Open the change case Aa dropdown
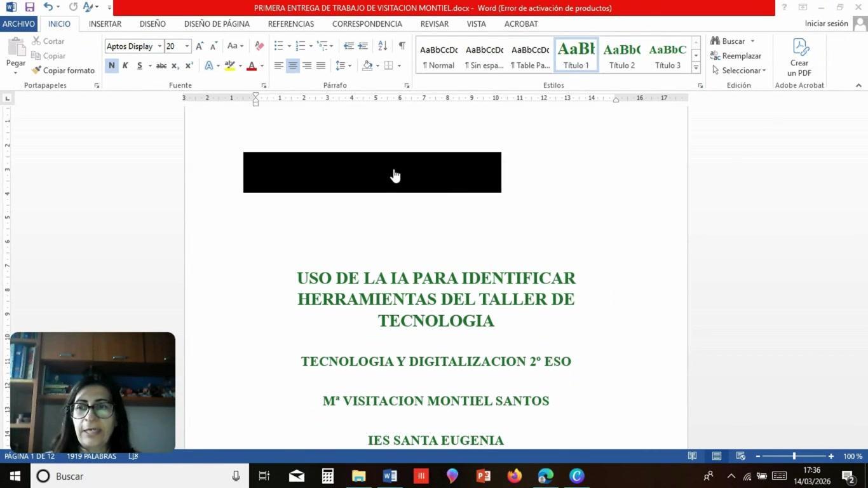This screenshot has width=868, height=488. [235, 46]
